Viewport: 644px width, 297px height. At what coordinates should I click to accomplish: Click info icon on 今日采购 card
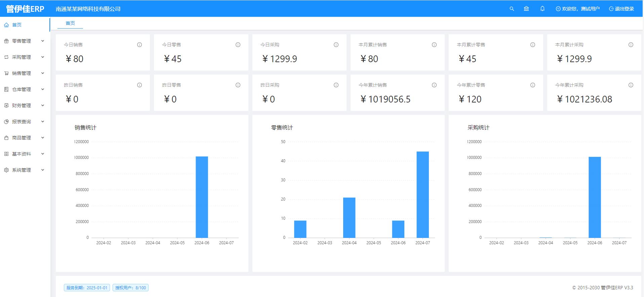click(336, 45)
